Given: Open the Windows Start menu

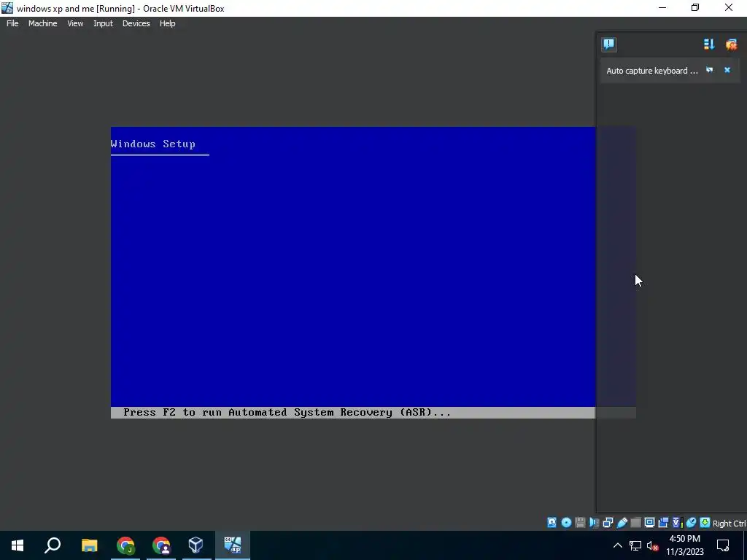Looking at the screenshot, I should [18, 545].
